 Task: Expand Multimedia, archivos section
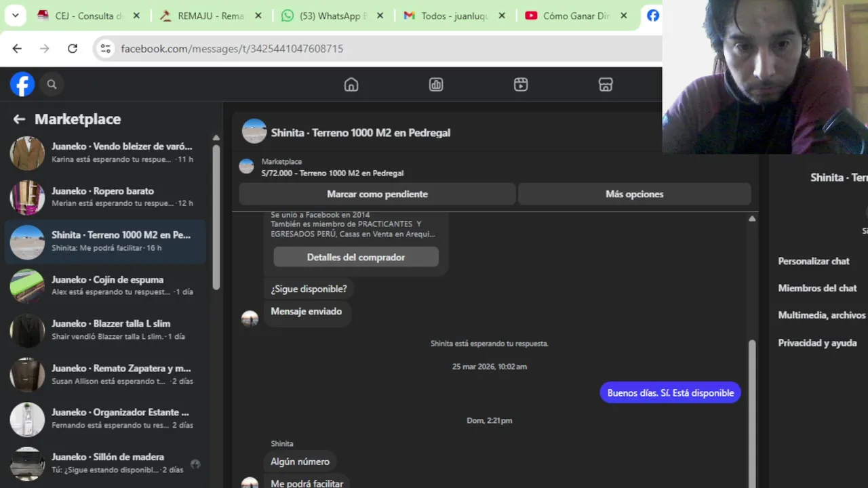click(x=822, y=315)
